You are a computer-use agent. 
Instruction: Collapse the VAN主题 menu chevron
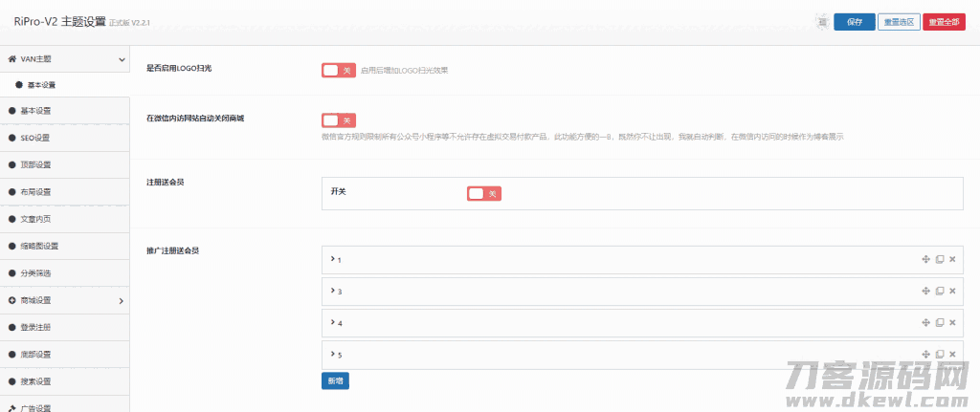coord(122,59)
